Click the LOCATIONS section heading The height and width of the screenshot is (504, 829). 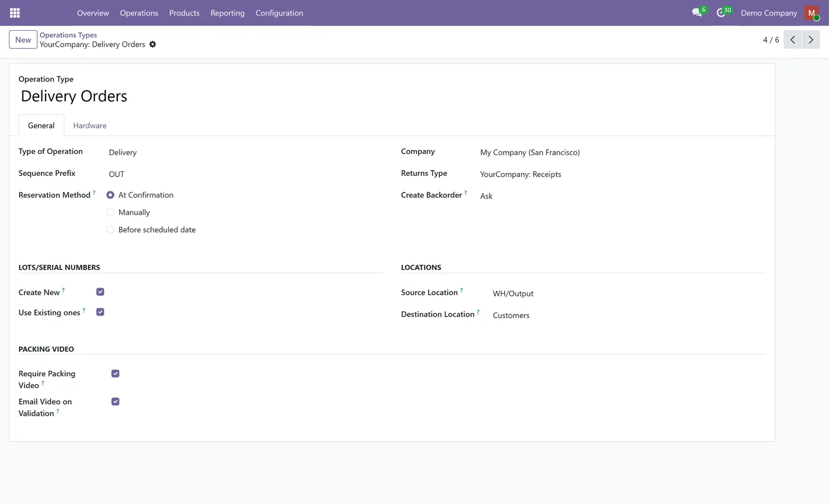421,267
